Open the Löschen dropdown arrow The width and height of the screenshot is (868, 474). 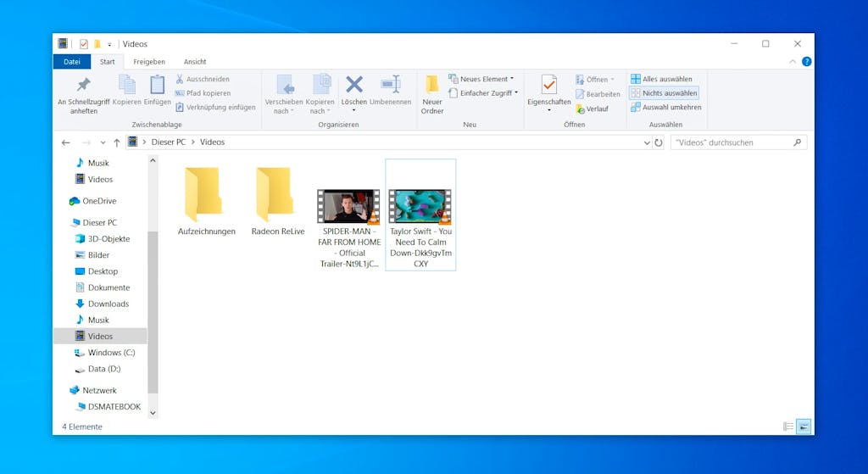pyautogui.click(x=354, y=110)
